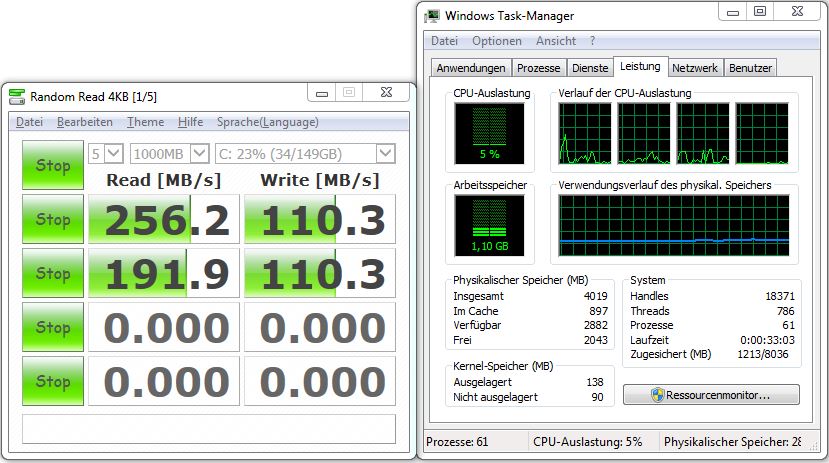Open Datei menu in Random Read window

pyautogui.click(x=29, y=122)
